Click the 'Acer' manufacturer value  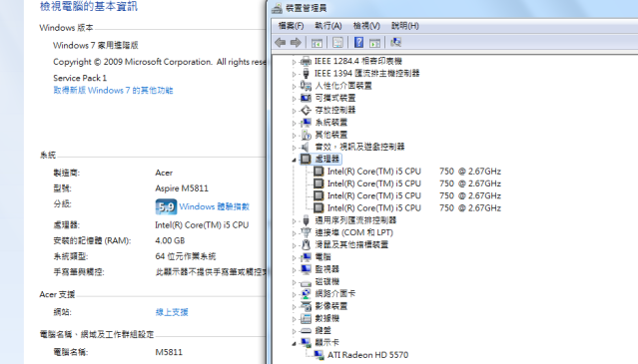point(164,173)
